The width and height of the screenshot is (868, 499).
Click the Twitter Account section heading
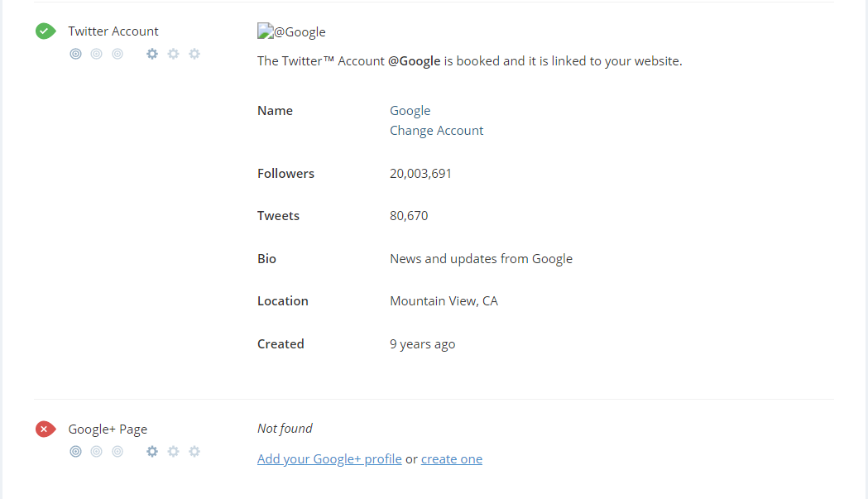click(113, 31)
